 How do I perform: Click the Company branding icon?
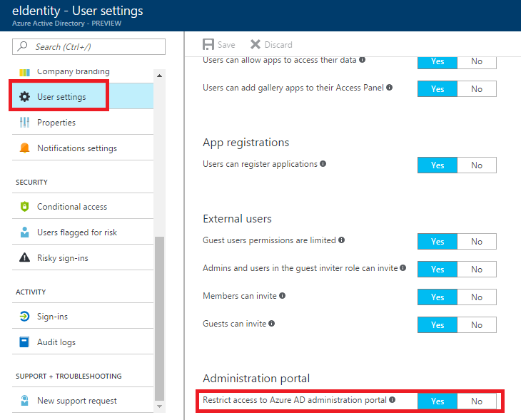pos(24,72)
